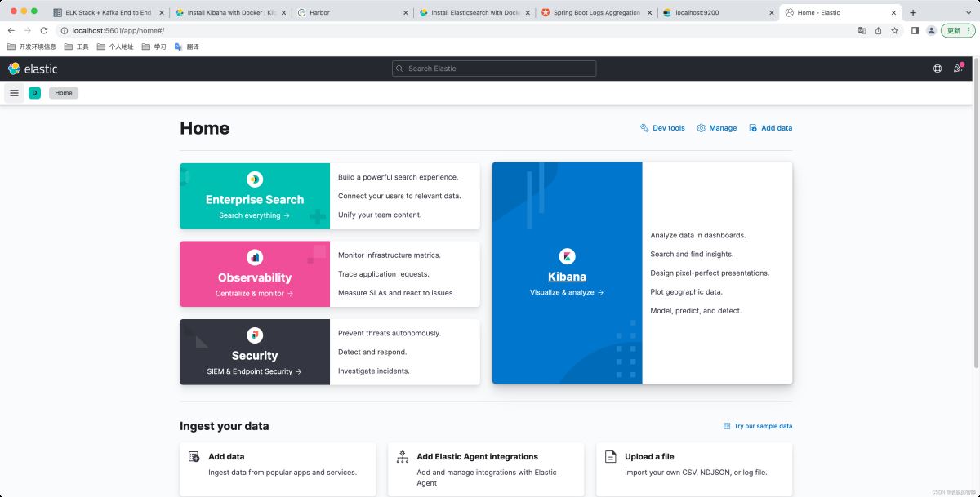Click the browser address bar URL

coord(118,30)
